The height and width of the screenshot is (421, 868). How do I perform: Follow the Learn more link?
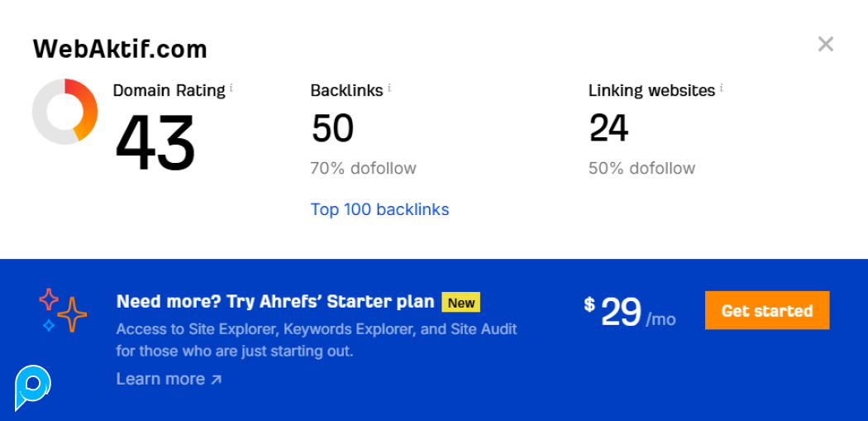(x=169, y=379)
